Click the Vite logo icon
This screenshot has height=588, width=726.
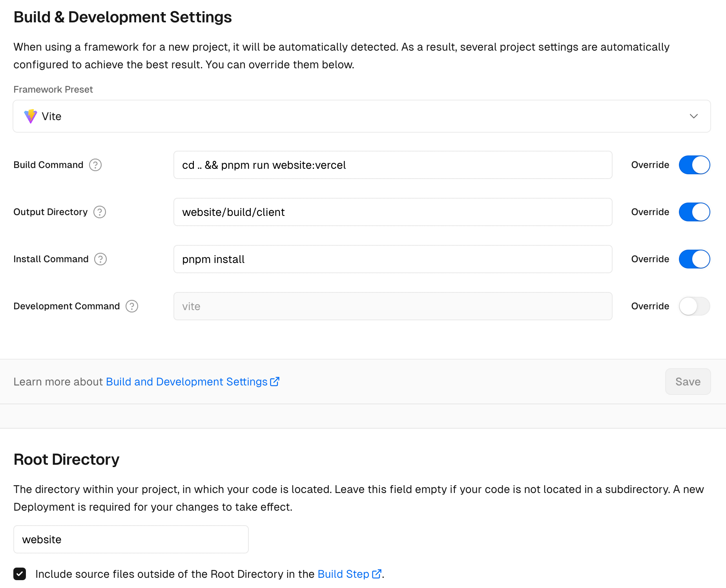(31, 116)
